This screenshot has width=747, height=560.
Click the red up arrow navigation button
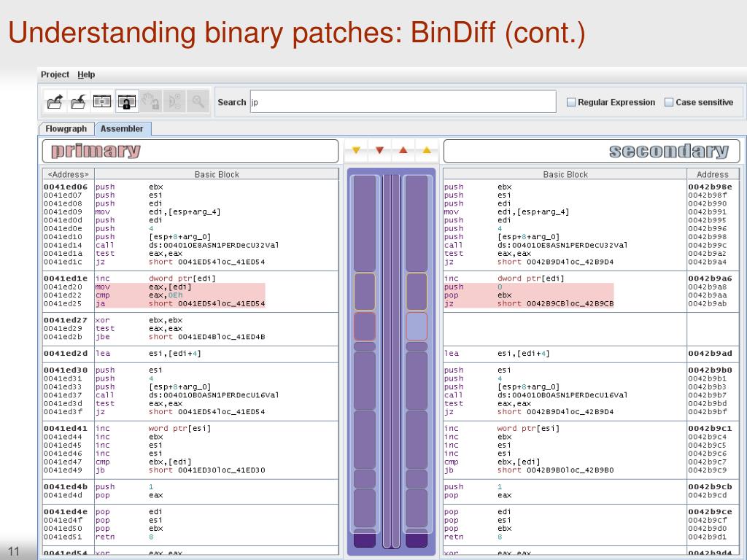[x=403, y=151]
